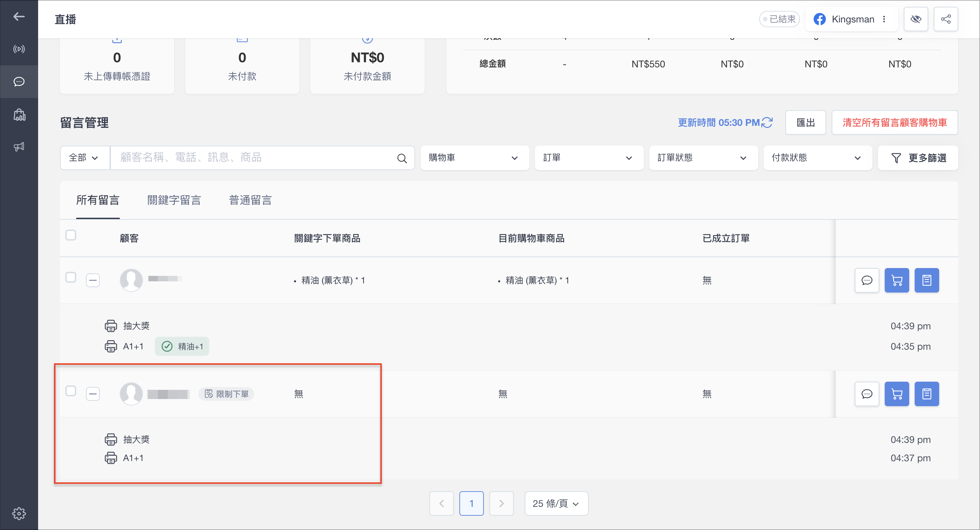Image resolution: width=980 pixels, height=530 pixels.
Task: Open settings gear in sidebar
Action: point(19,513)
